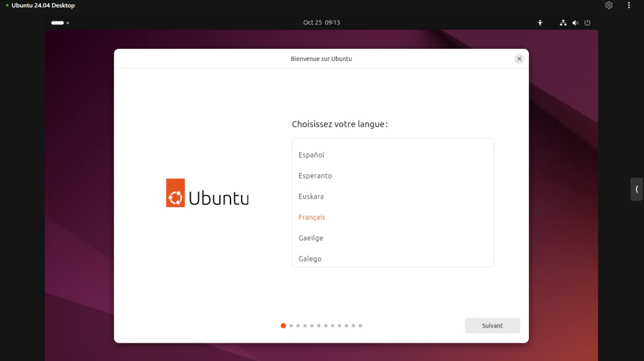Choose Galego from the language list

tap(310, 259)
